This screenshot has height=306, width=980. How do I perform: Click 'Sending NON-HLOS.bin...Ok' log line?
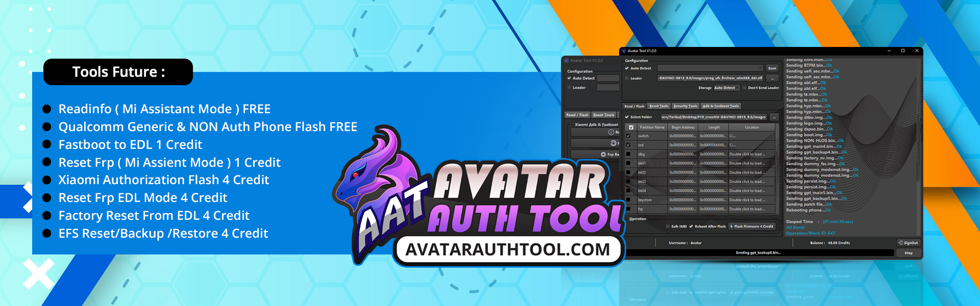pyautogui.click(x=815, y=141)
